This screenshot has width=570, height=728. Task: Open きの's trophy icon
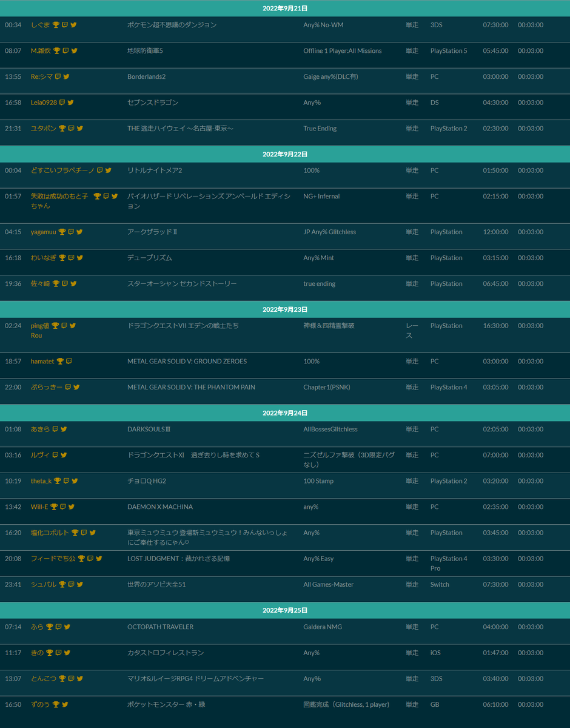pos(50,653)
